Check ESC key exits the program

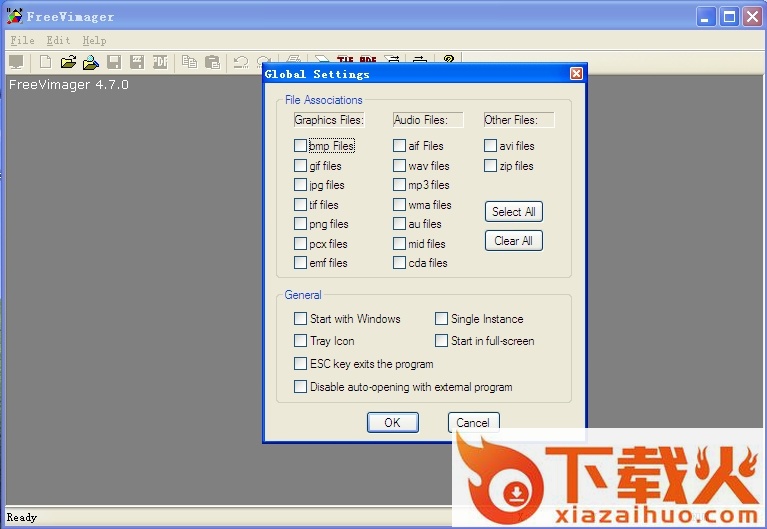(x=301, y=364)
